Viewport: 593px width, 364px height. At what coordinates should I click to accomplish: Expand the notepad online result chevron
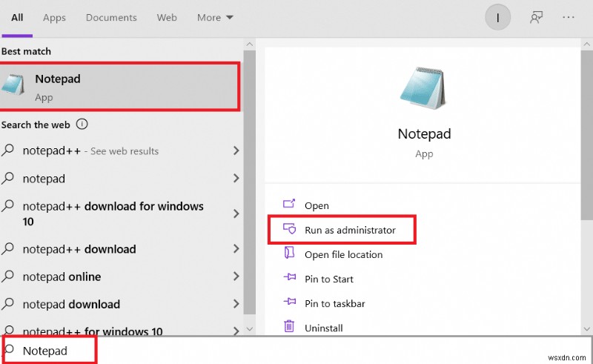click(236, 277)
